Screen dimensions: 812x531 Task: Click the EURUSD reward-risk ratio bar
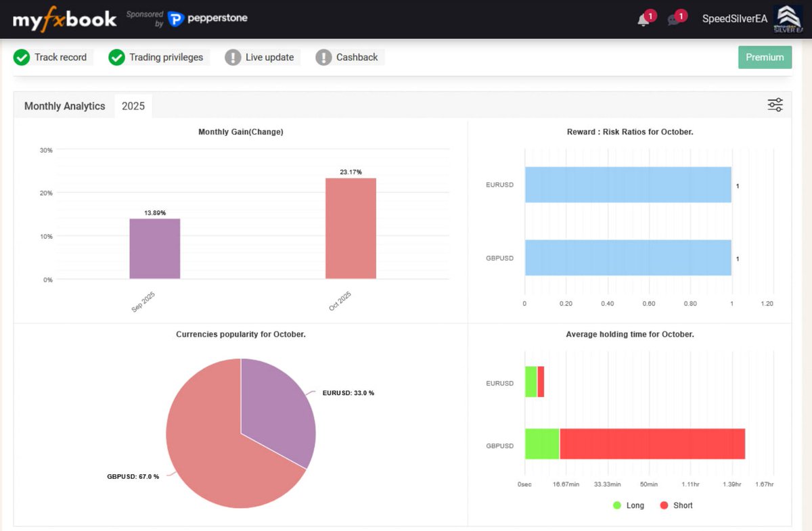(x=628, y=185)
